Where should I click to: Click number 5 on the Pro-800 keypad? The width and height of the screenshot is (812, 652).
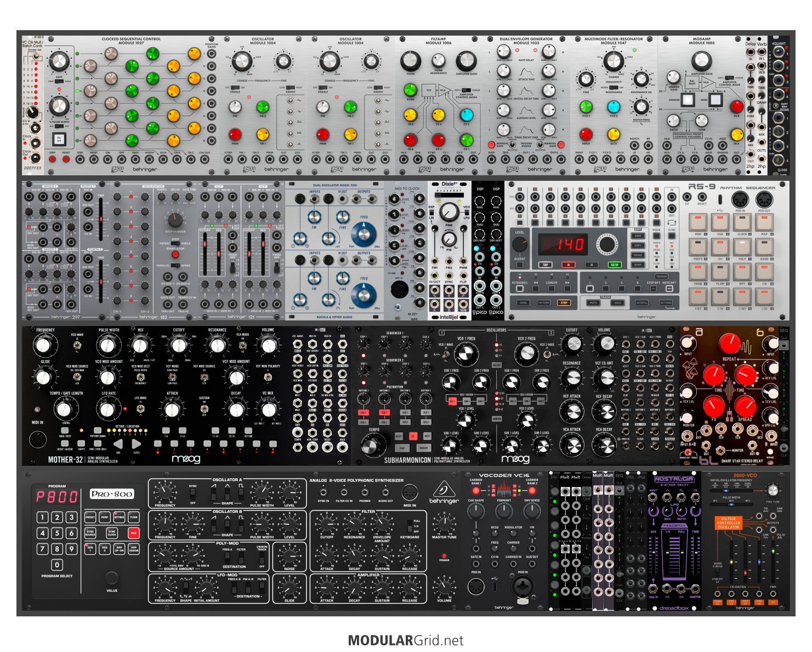point(57,533)
